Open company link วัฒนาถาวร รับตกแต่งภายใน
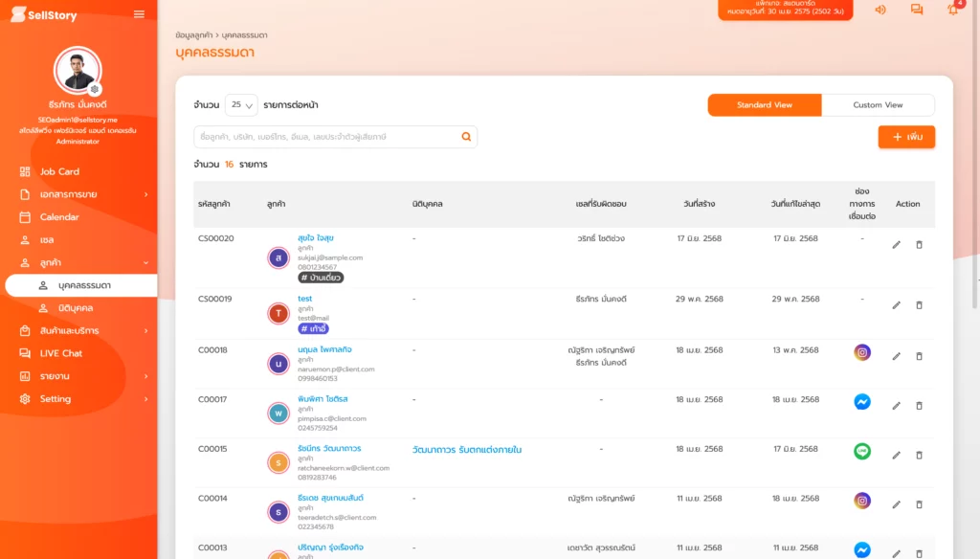This screenshot has width=980, height=559. click(467, 450)
